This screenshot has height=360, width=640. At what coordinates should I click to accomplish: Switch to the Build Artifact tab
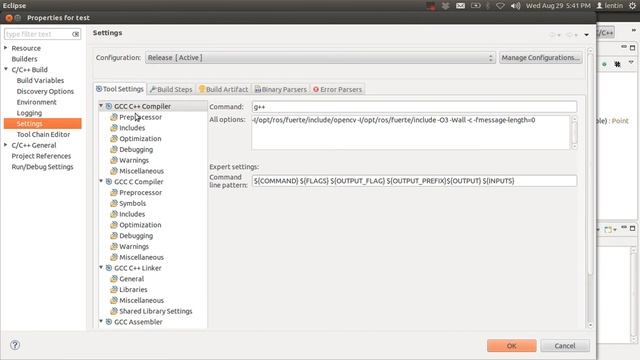[223, 89]
